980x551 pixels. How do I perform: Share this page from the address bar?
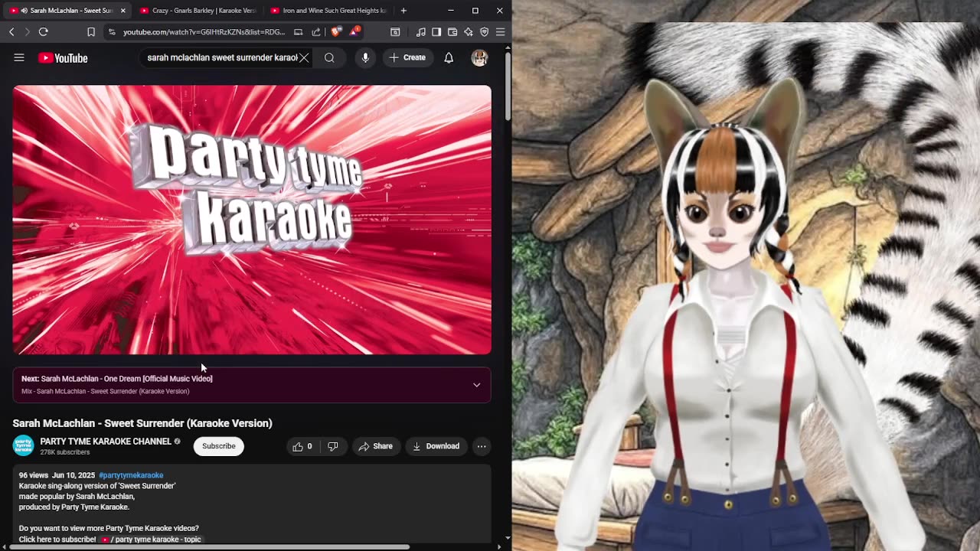tap(316, 32)
